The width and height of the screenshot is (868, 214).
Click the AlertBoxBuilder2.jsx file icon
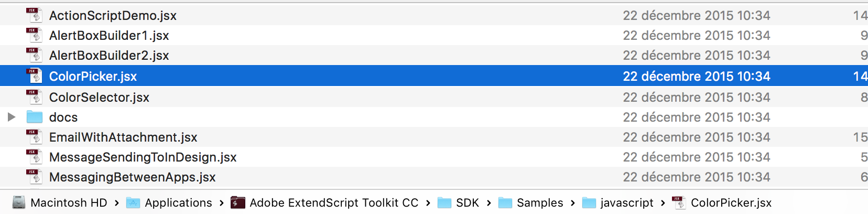[34, 55]
